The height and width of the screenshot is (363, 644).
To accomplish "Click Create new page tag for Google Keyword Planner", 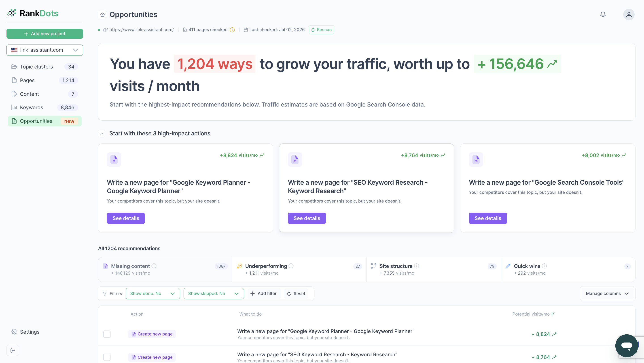I will (x=152, y=334).
